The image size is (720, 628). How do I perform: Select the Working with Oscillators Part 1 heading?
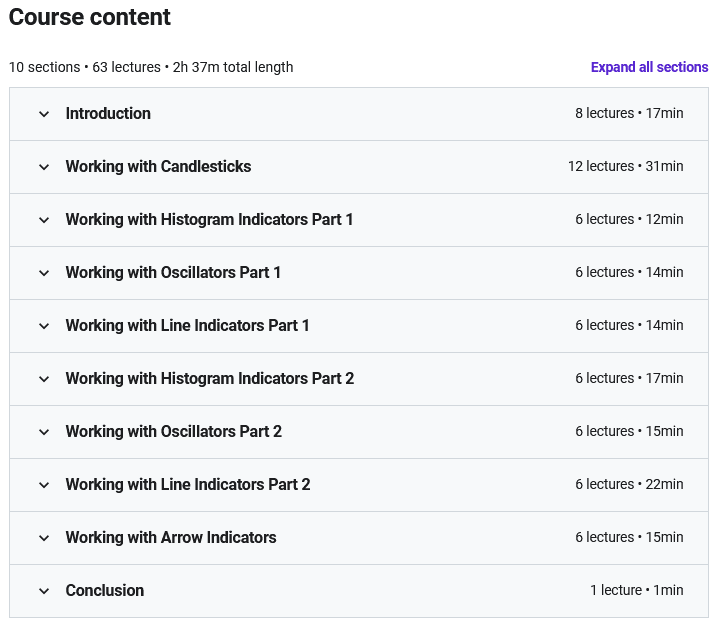click(x=173, y=273)
